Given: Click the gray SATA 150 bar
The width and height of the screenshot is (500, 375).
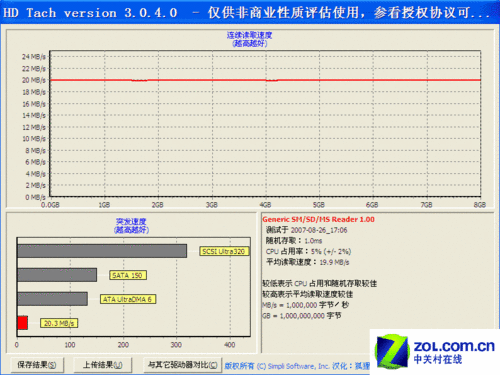Looking at the screenshot, I should coord(57,275).
